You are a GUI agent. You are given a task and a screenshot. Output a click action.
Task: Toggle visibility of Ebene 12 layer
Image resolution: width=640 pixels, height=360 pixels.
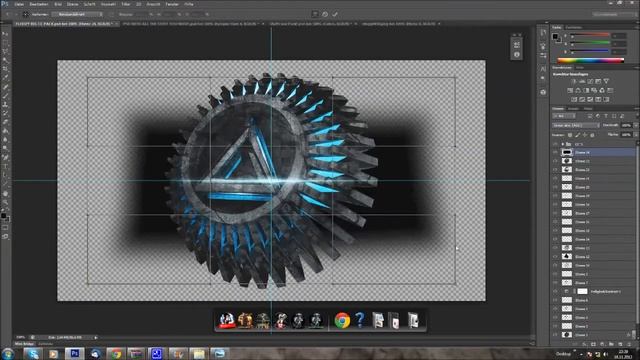555,257
